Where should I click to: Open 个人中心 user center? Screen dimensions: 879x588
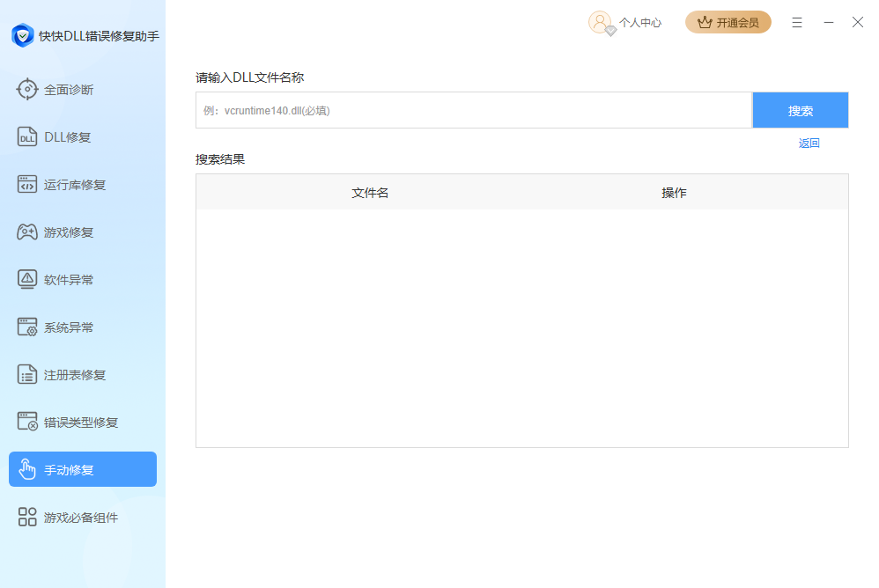click(640, 23)
